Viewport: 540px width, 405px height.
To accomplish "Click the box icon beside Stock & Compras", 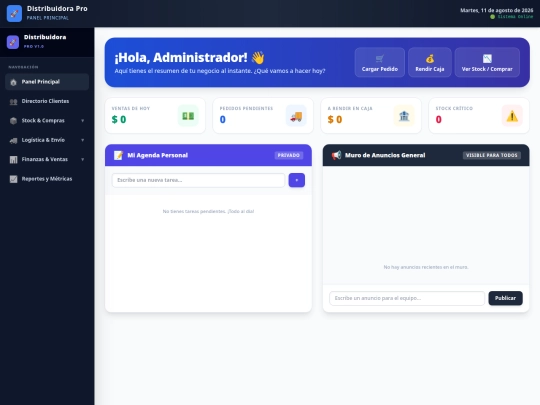I will click(x=13, y=121).
